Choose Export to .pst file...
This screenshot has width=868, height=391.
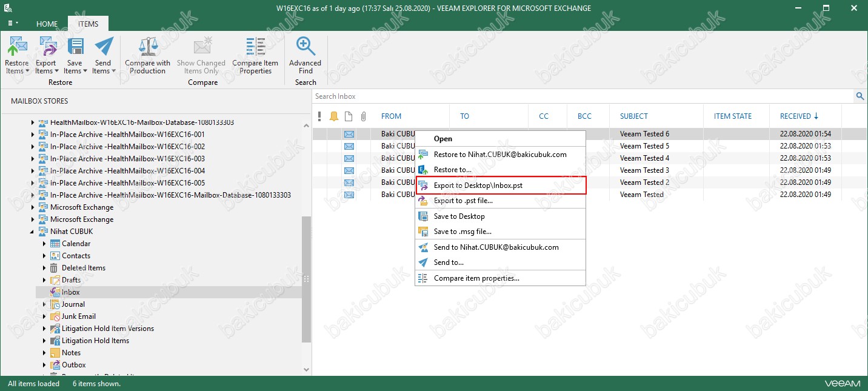[x=500, y=201]
